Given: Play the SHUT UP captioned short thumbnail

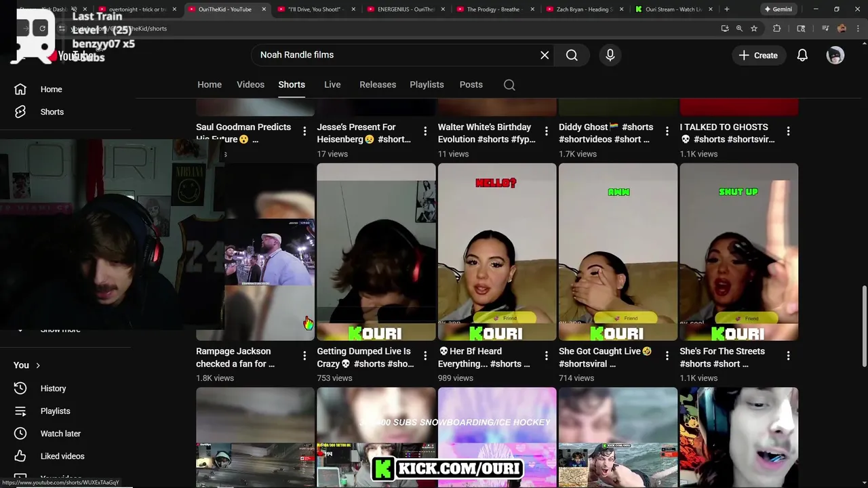Looking at the screenshot, I should tap(739, 251).
